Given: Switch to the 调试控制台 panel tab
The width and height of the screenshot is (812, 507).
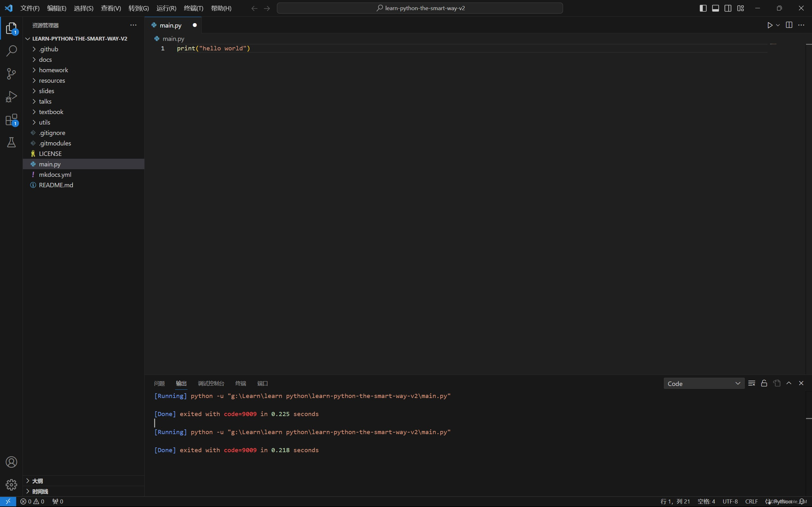Looking at the screenshot, I should 211,383.
